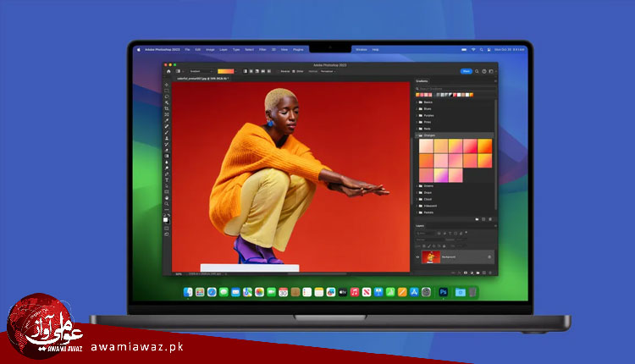Open Photoshop from the Dock
Image resolution: width=635 pixels, height=364 pixels.
pyautogui.click(x=442, y=292)
